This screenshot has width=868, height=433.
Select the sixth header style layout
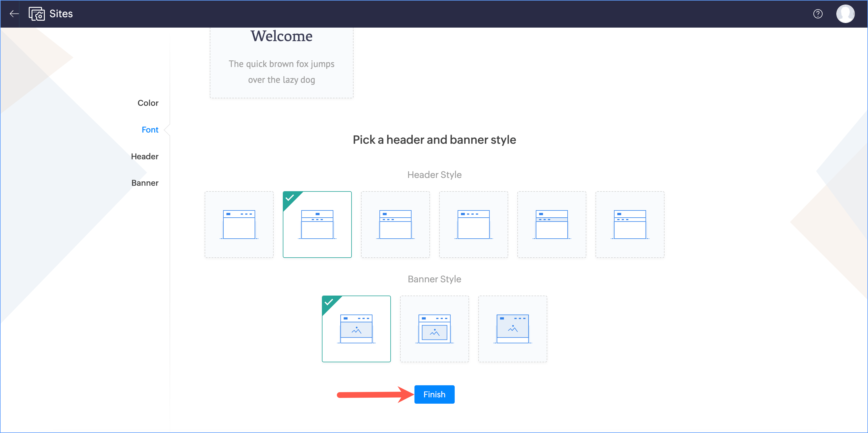[630, 225]
